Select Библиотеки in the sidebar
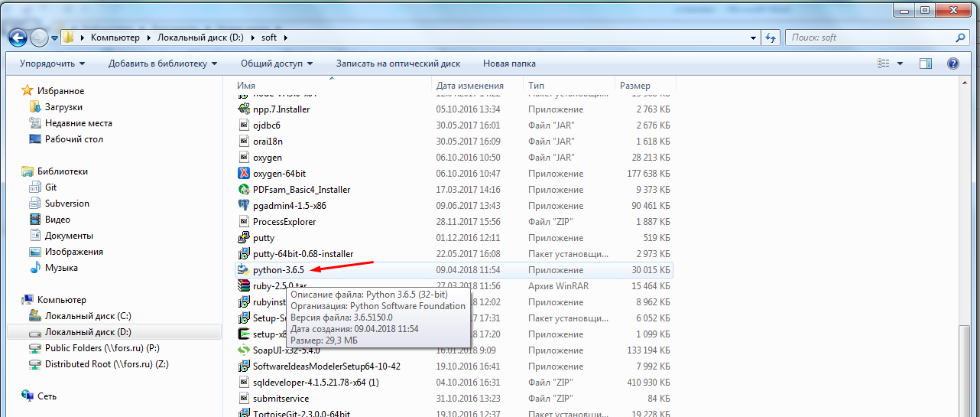The height and width of the screenshot is (417, 980). 63,171
